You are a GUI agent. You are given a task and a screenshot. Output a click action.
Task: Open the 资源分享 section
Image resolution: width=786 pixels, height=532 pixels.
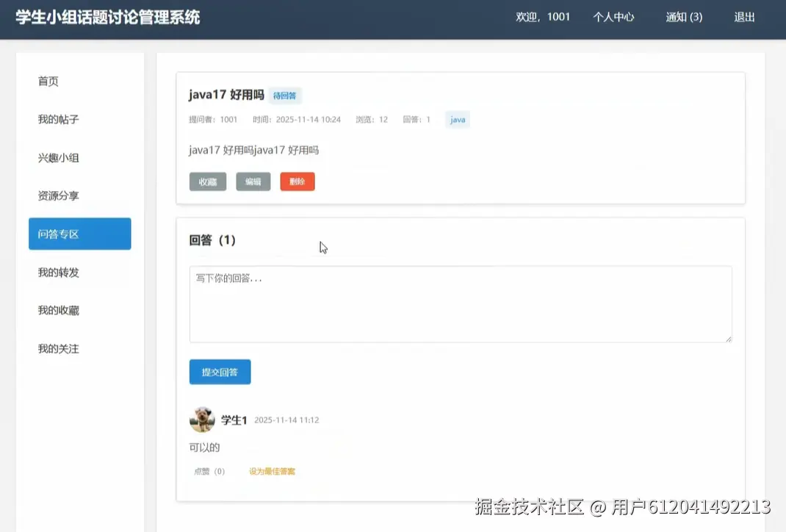[x=58, y=195]
